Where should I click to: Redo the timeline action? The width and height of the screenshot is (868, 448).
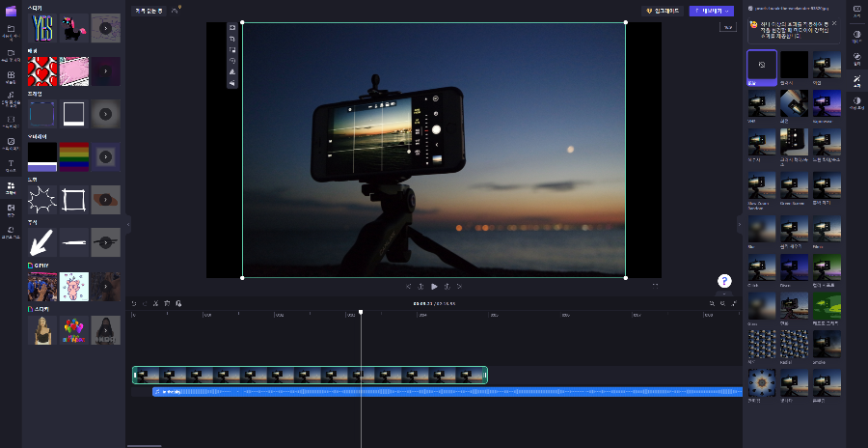coord(145,303)
